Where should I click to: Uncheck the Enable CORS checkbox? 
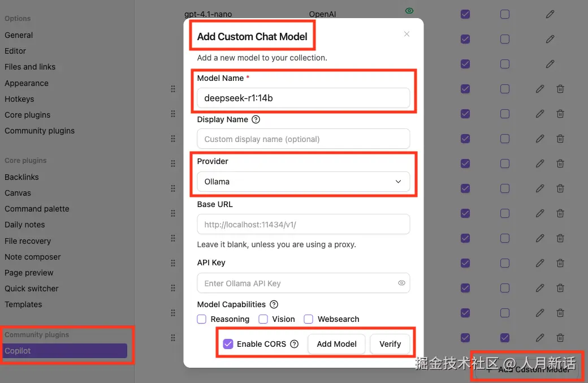click(228, 344)
